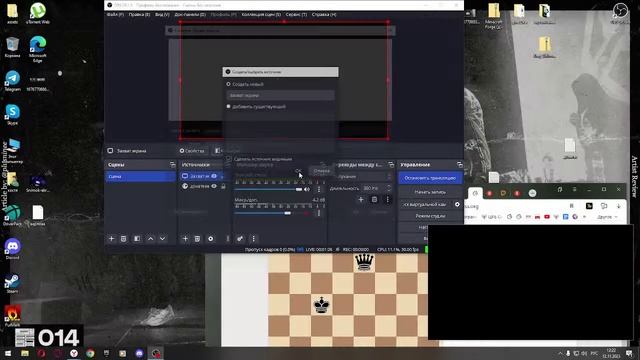640x360 pixels.
Task: Open Telegram desktop shortcut
Action: (x=12, y=81)
